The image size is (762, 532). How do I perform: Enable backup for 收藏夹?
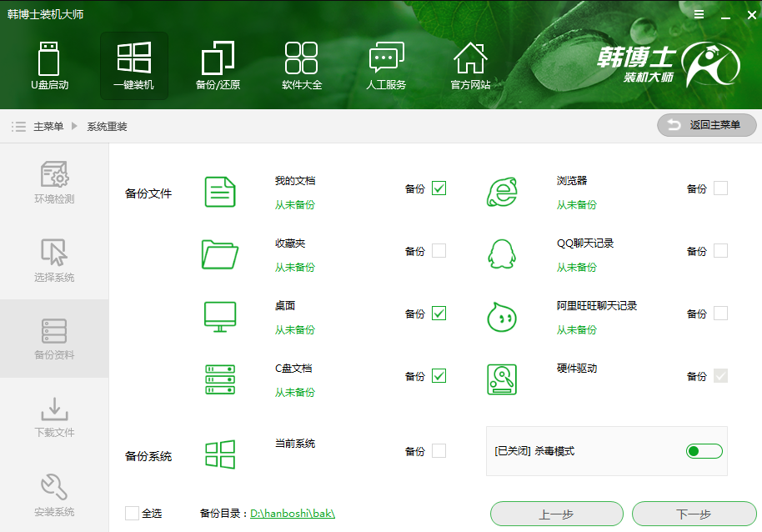[439, 251]
